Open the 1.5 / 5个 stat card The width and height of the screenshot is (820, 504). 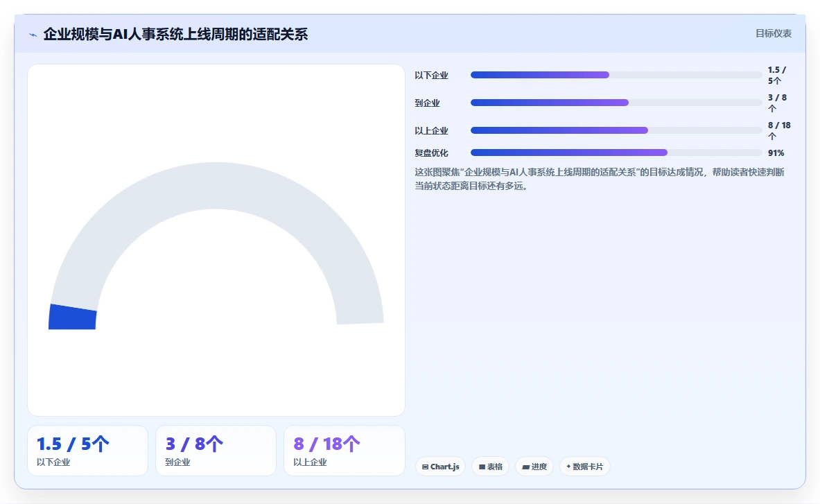[88, 451]
